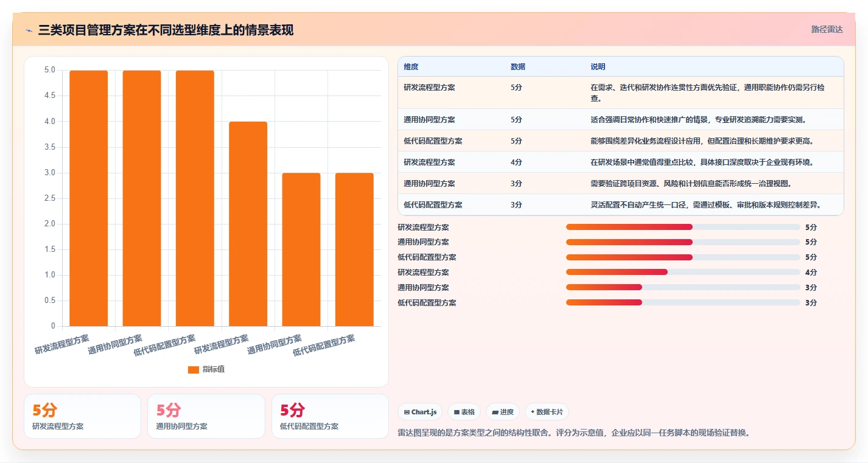The width and height of the screenshot is (868, 463).
Task: Click the 维度 column header in the table
Action: [411, 67]
